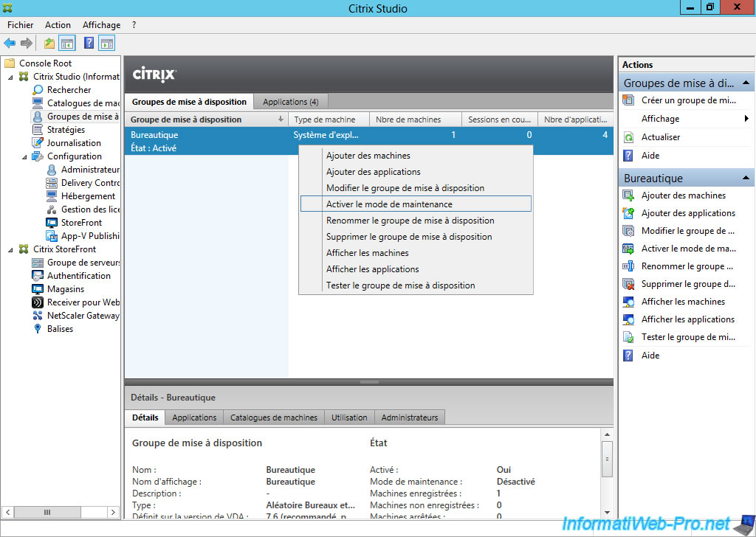Switch to the Utilisation details tab
This screenshot has width=756, height=537.
click(x=349, y=418)
